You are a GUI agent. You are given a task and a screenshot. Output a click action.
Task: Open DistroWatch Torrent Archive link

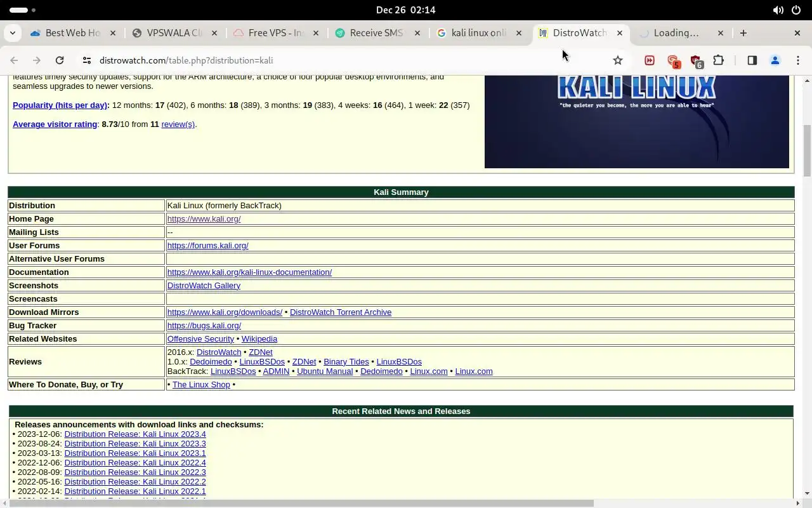coord(341,312)
